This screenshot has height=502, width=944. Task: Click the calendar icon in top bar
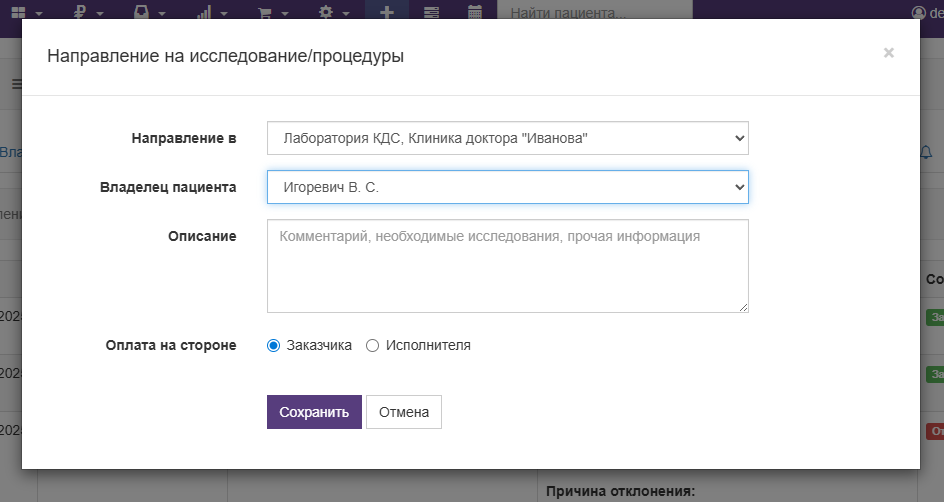point(475,12)
